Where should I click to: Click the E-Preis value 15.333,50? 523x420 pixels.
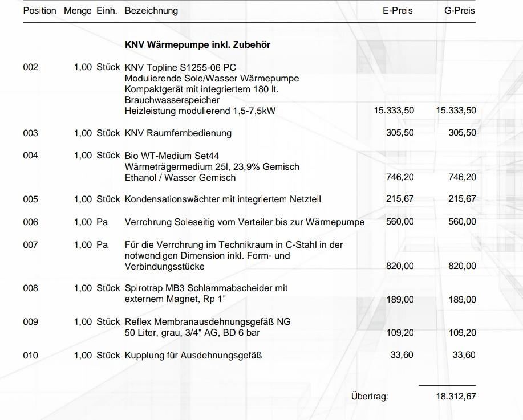point(394,111)
